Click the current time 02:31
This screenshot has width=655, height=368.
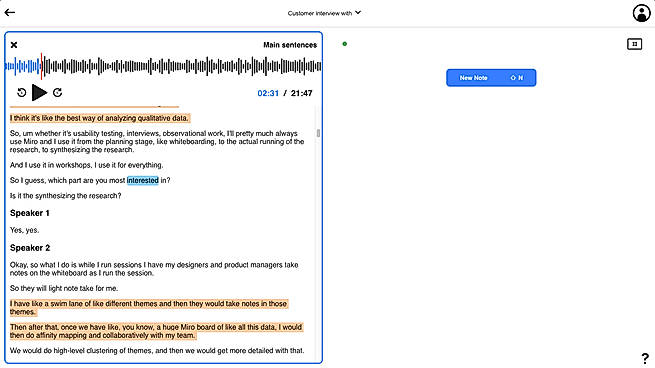coord(268,93)
